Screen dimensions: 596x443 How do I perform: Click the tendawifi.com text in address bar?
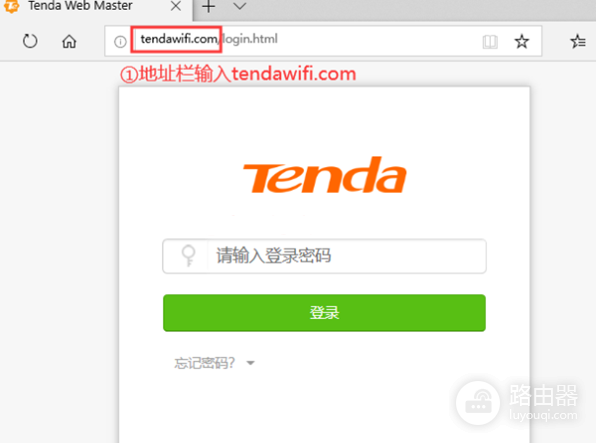point(179,39)
